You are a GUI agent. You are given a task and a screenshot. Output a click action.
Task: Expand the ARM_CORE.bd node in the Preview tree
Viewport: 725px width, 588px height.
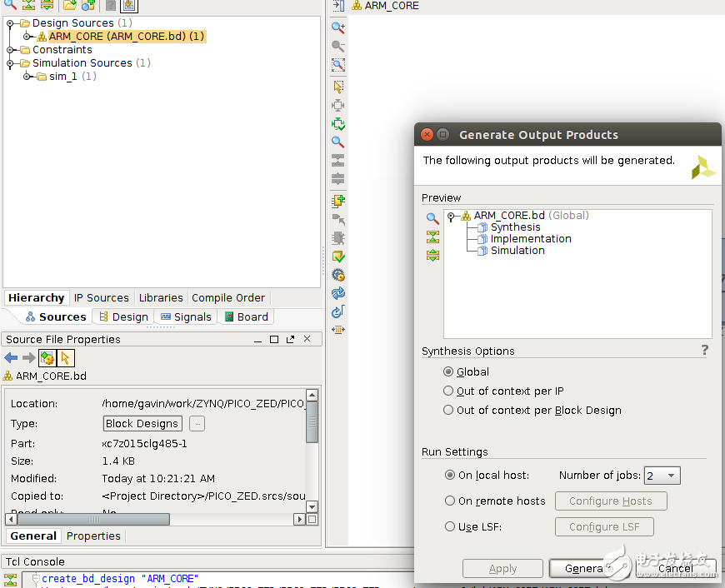(450, 215)
